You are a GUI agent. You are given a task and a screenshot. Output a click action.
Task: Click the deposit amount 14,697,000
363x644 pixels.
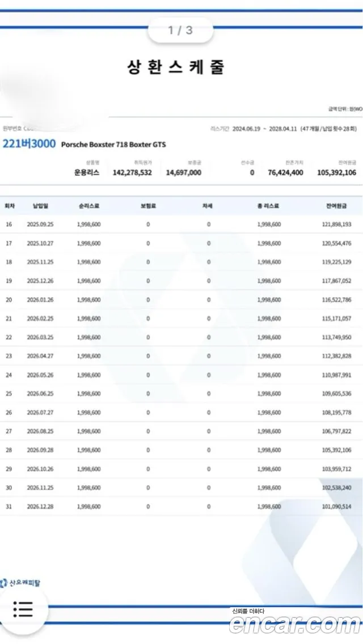pos(184,172)
